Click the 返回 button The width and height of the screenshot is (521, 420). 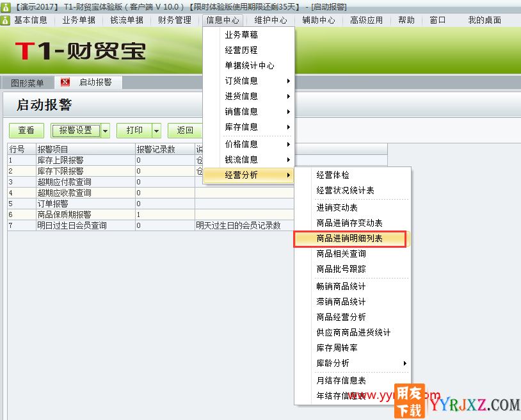(185, 130)
